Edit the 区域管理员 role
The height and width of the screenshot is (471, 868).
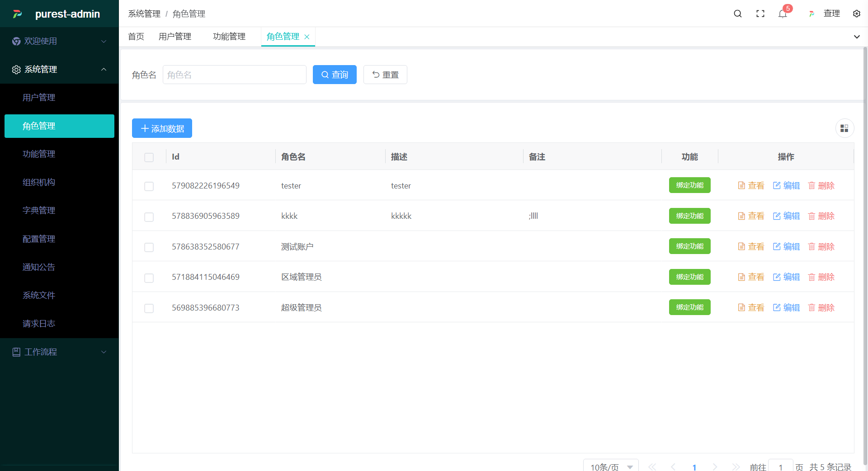pos(786,277)
